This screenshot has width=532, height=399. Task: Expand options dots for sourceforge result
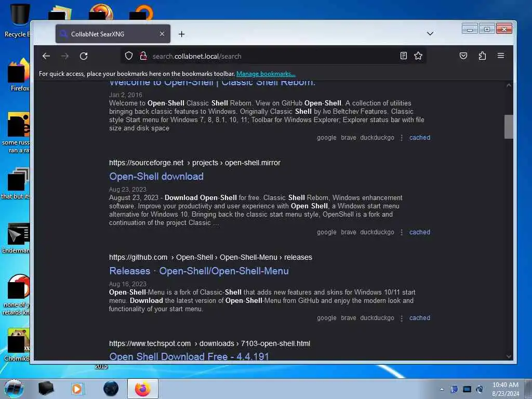(x=402, y=232)
